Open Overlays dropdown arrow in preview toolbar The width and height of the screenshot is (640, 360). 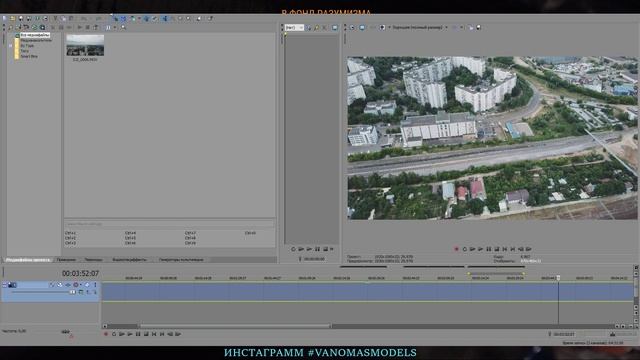click(x=462, y=27)
